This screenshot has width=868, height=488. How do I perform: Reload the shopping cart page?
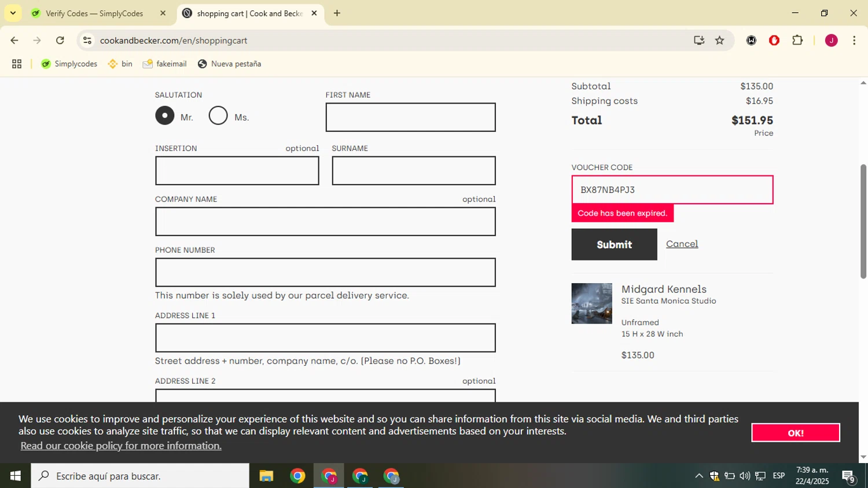pos(60,41)
